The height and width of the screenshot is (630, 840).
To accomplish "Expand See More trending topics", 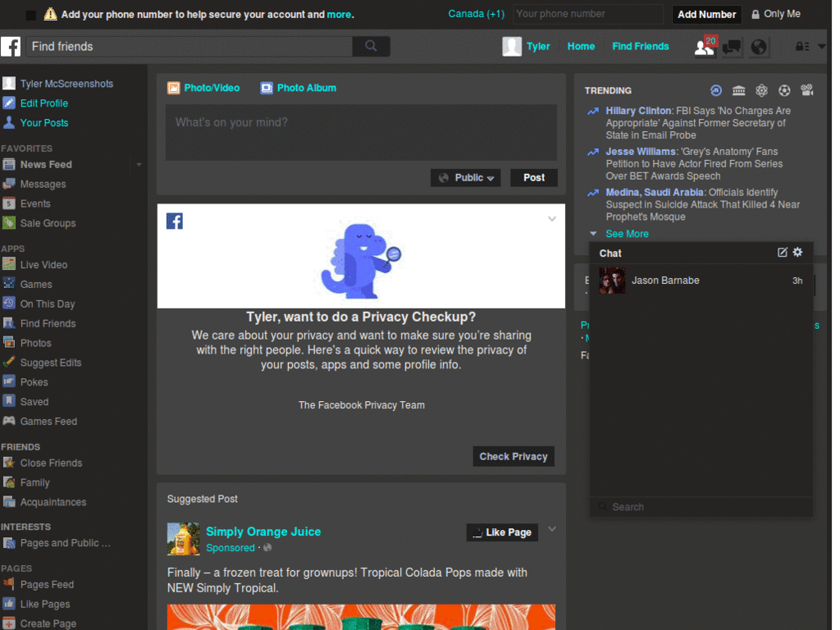I will point(627,234).
